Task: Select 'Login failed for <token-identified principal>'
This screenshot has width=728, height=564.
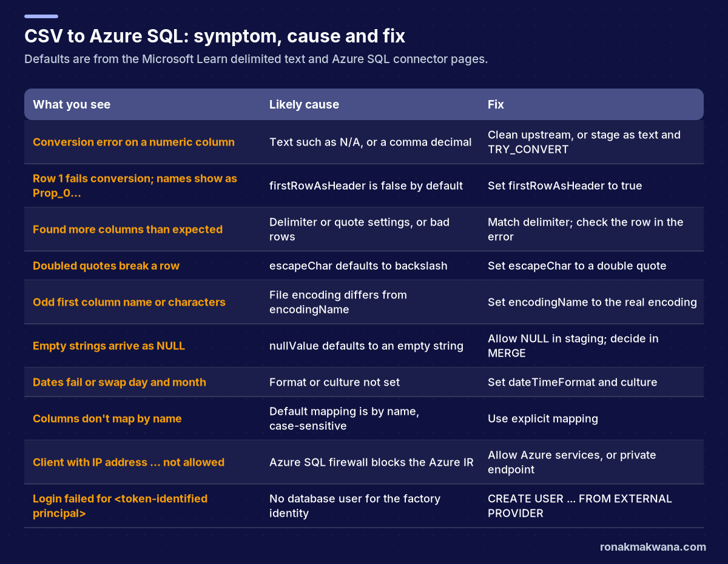Action: coord(120,506)
